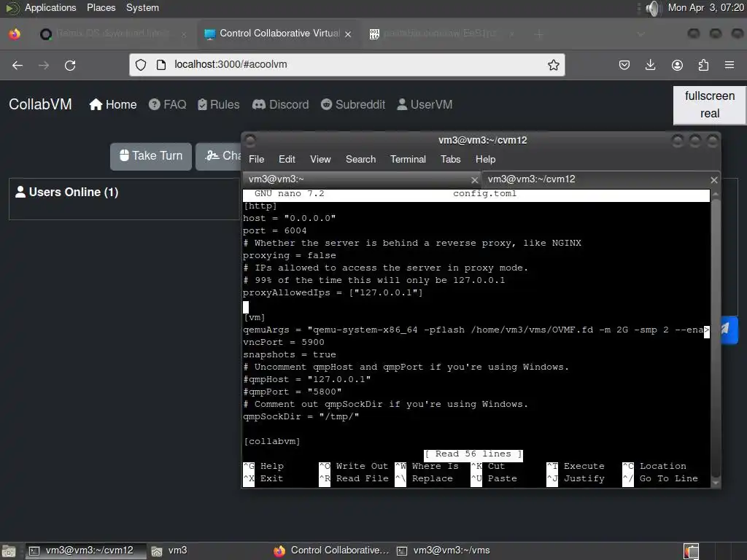This screenshot has height=560, width=747.
Task: Click the Take Turn button
Action: [151, 156]
